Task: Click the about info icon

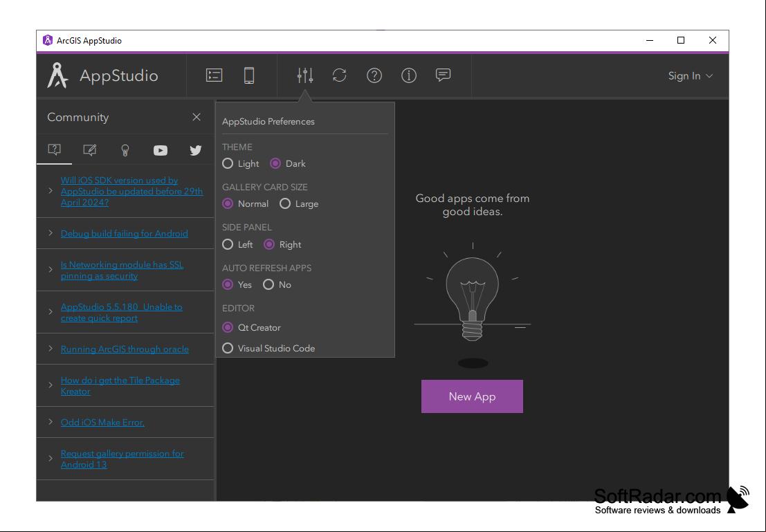Action: (x=408, y=75)
